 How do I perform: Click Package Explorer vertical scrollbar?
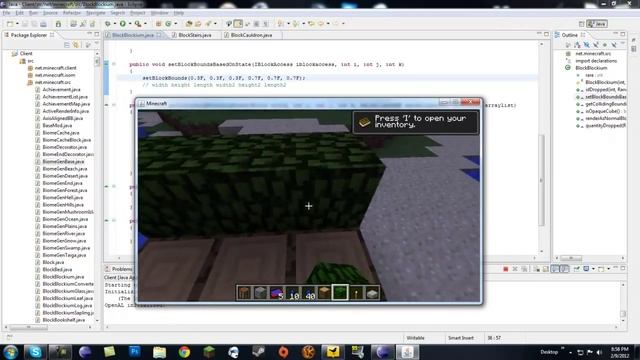click(97, 62)
